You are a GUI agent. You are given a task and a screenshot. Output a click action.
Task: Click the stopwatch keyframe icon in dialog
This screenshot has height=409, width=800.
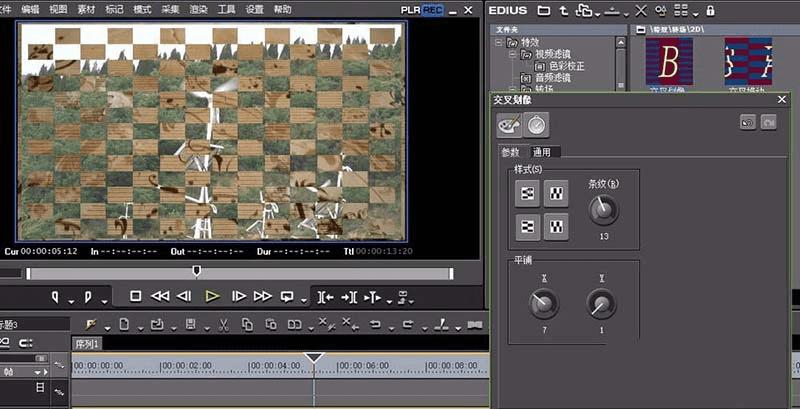click(x=537, y=124)
